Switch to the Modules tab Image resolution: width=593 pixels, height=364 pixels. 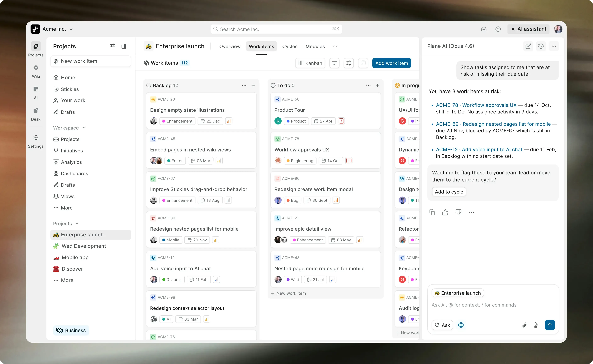point(315,46)
